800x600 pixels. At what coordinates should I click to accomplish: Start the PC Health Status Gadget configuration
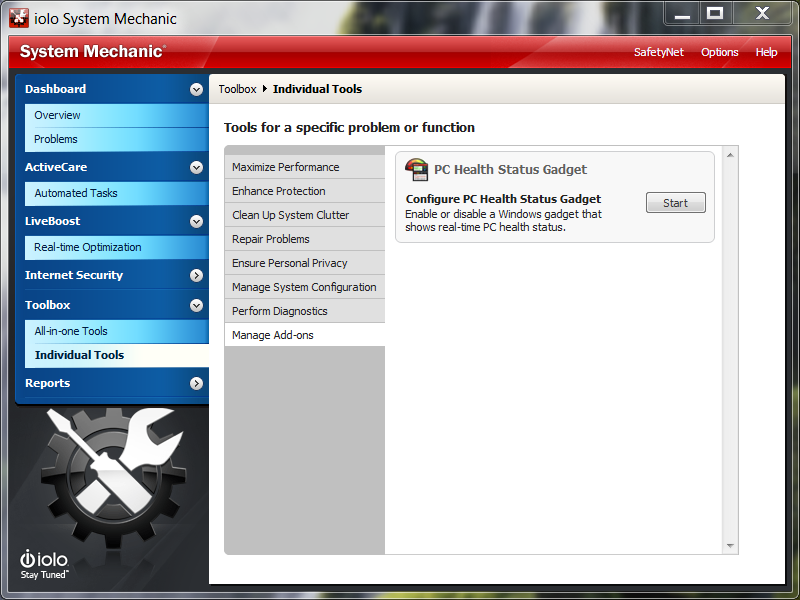coord(675,203)
